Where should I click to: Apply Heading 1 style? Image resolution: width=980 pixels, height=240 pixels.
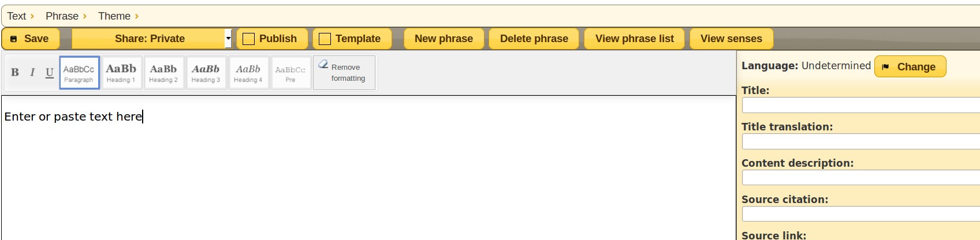point(121,73)
